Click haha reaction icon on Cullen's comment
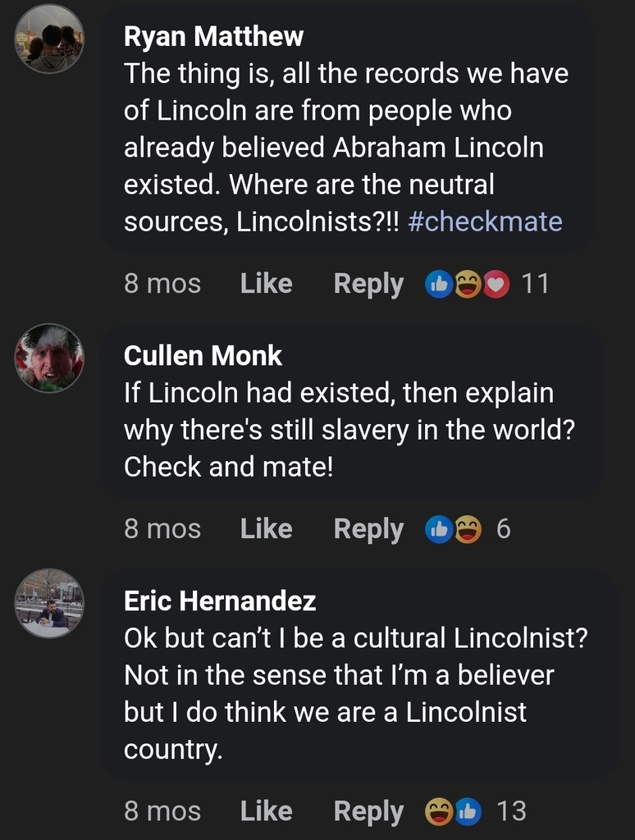The image size is (635, 840). (x=468, y=529)
